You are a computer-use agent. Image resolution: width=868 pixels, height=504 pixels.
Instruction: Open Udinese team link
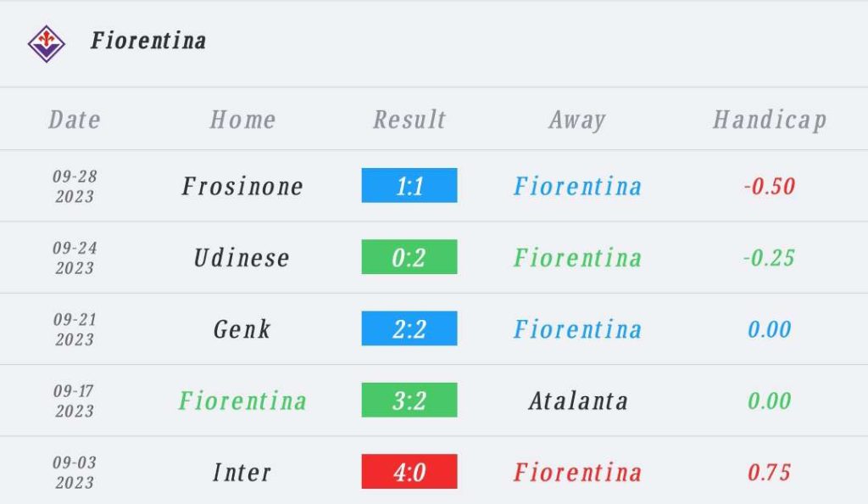(242, 258)
